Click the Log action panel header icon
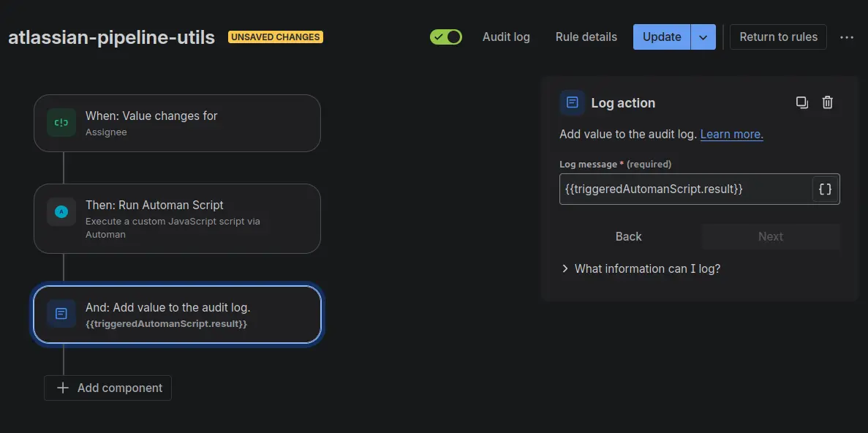This screenshot has width=868, height=433. pyautogui.click(x=572, y=103)
